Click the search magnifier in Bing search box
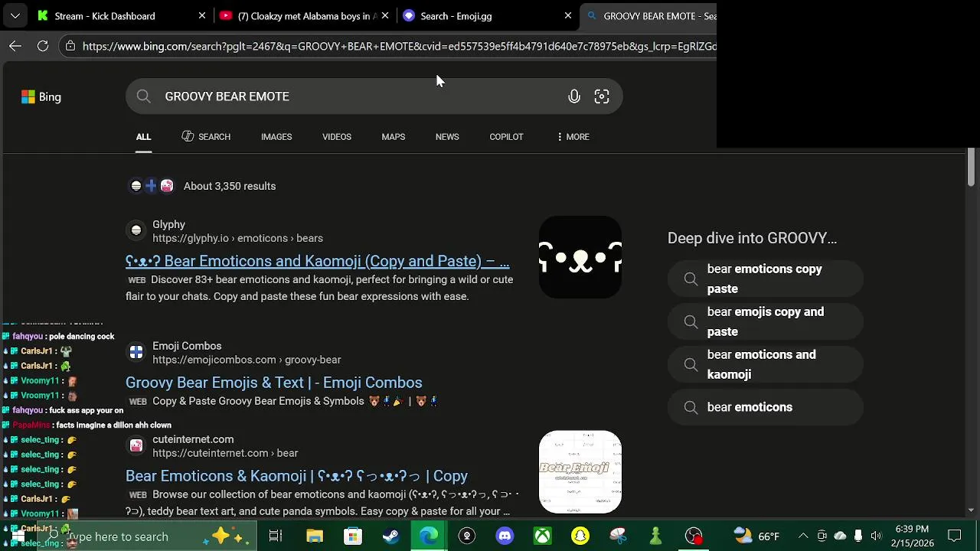980x551 pixels. (143, 96)
